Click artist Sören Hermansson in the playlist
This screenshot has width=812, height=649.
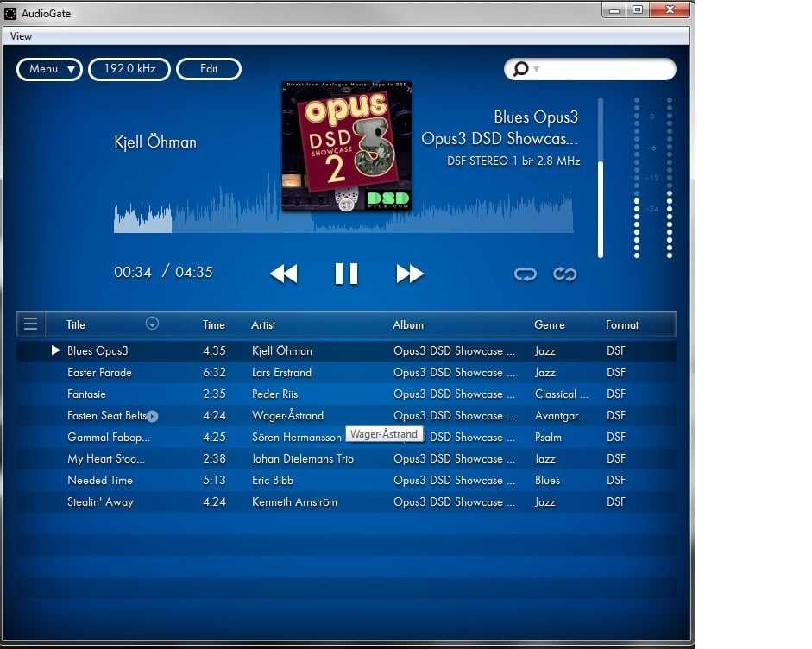pos(297,438)
